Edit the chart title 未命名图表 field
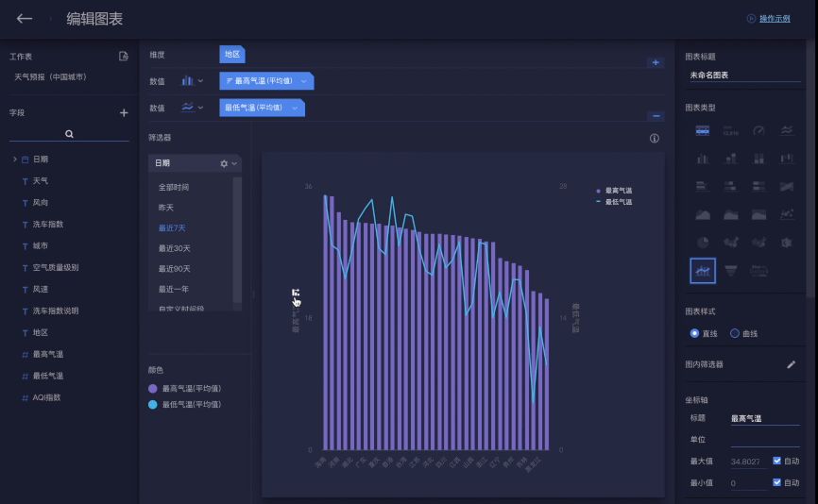Image resolution: width=818 pixels, height=504 pixels. pos(744,76)
